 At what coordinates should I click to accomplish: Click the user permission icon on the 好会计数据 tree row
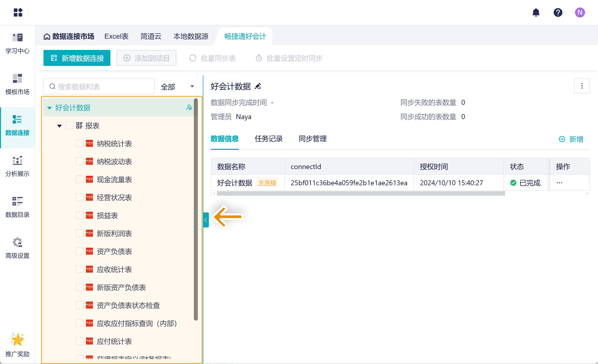tap(189, 108)
